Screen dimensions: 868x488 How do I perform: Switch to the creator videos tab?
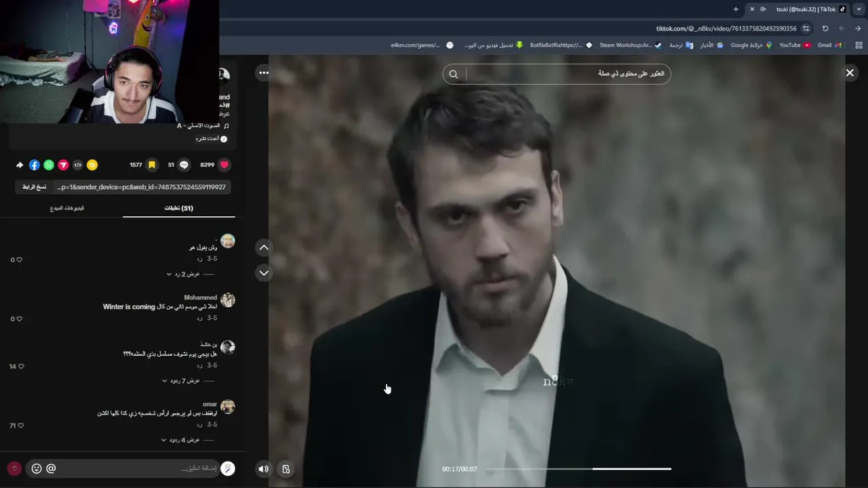(67, 208)
